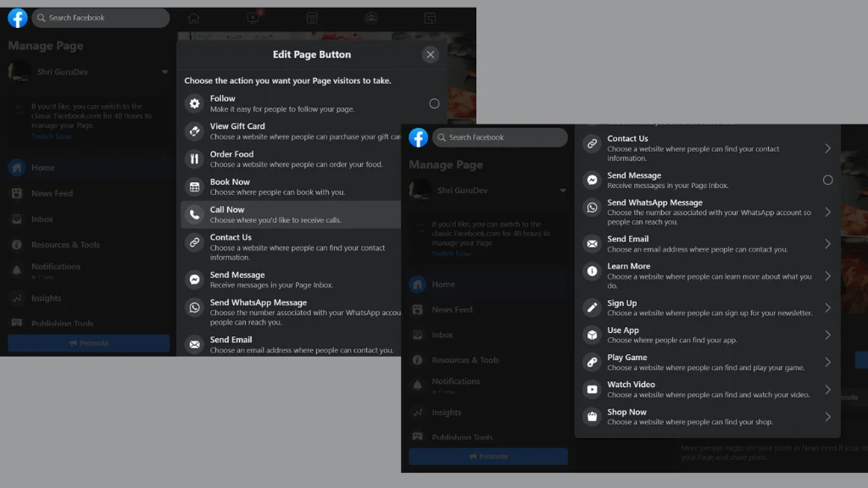Expand the Learn More chevron
The width and height of the screenshot is (868, 488).
[x=827, y=275]
